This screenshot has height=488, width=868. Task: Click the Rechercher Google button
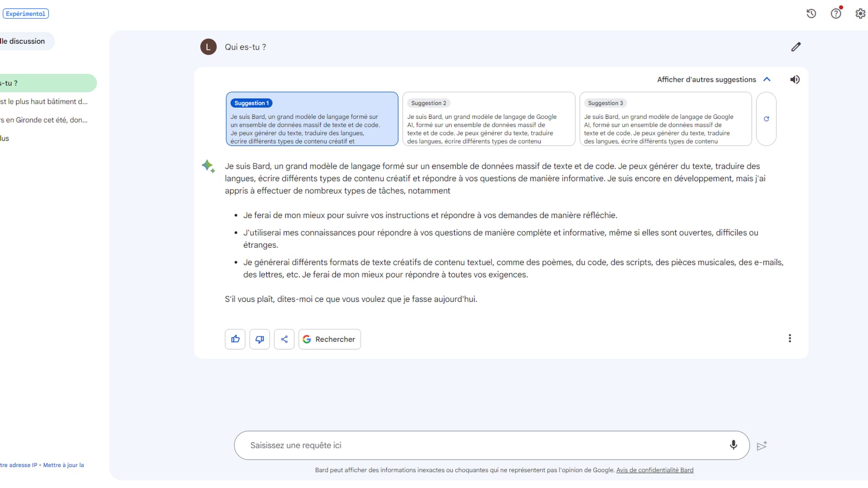point(329,339)
